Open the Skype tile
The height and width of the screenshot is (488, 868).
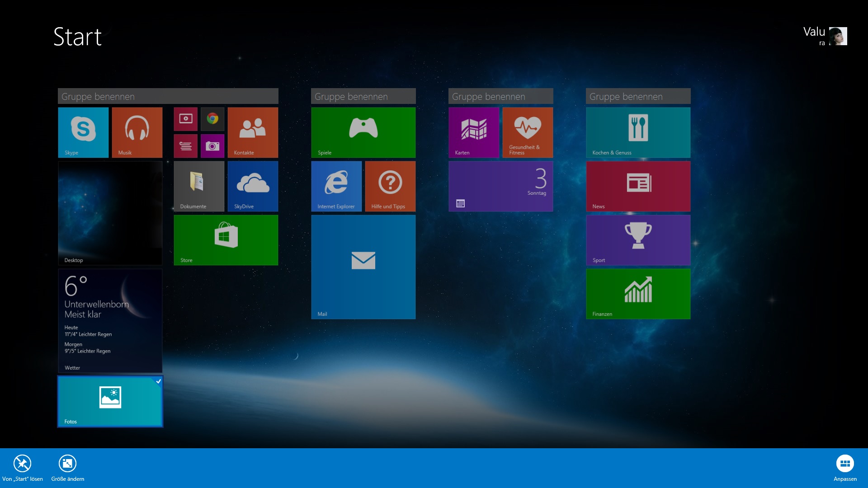(x=83, y=132)
